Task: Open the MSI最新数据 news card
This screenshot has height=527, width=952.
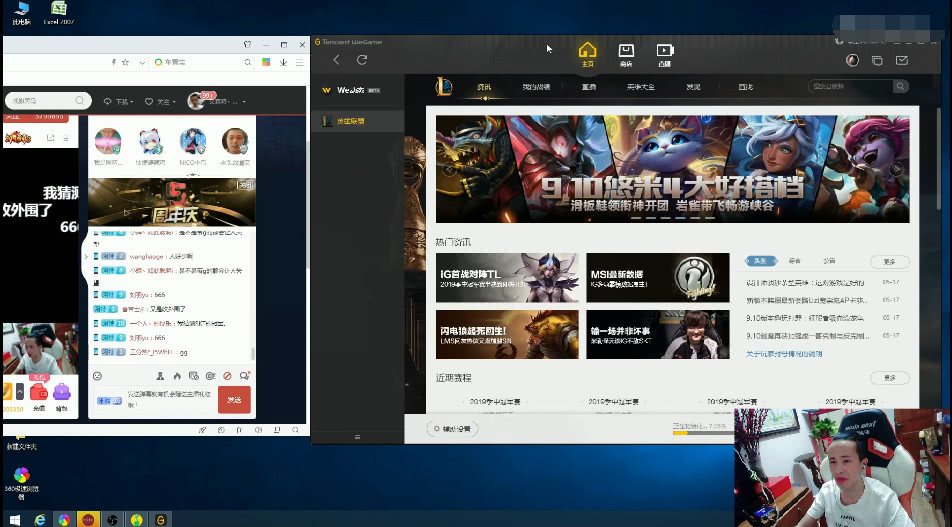Action: [x=658, y=277]
